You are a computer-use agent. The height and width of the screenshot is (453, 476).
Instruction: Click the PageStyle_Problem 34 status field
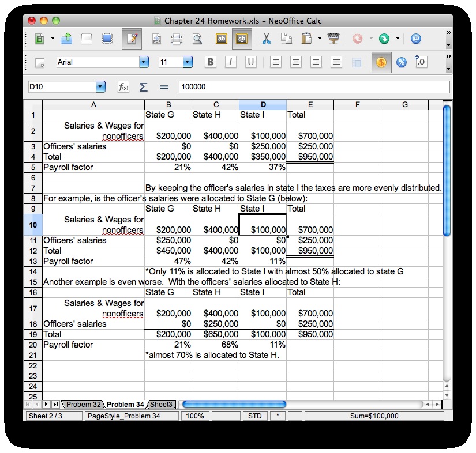132,416
